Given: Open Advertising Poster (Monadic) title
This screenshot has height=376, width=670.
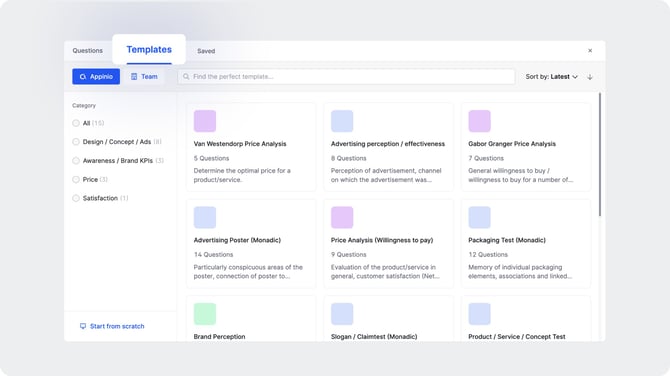Looking at the screenshot, I should 237,240.
